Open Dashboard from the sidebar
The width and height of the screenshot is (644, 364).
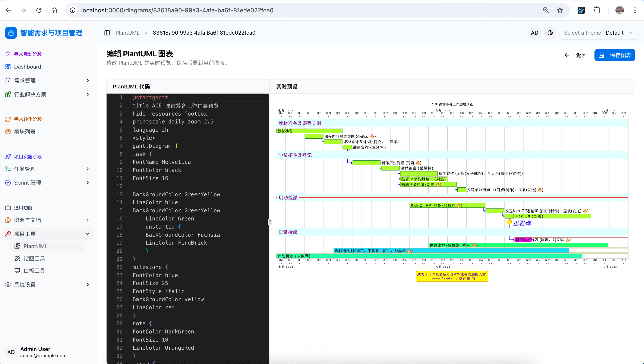28,67
